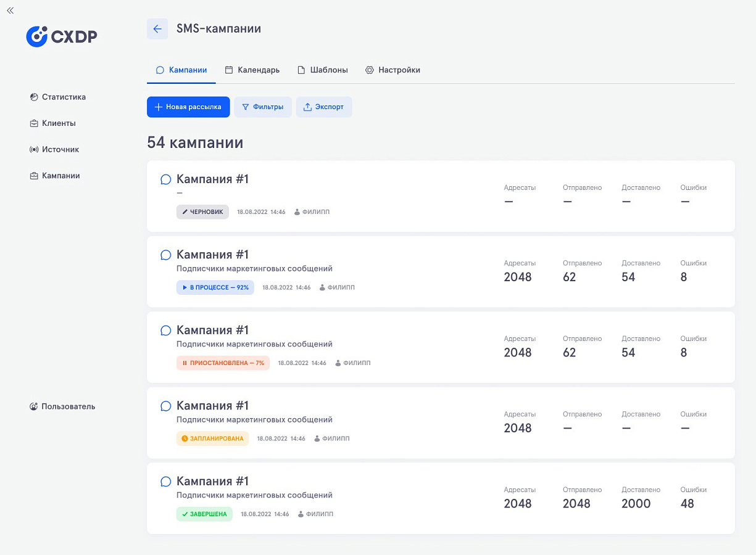Click ФИЛИПП author in completed campaign
The height and width of the screenshot is (555, 756).
tap(316, 514)
